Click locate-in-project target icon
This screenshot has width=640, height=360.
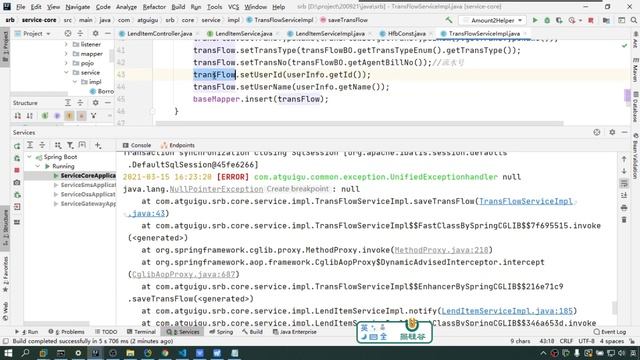pos(68,33)
